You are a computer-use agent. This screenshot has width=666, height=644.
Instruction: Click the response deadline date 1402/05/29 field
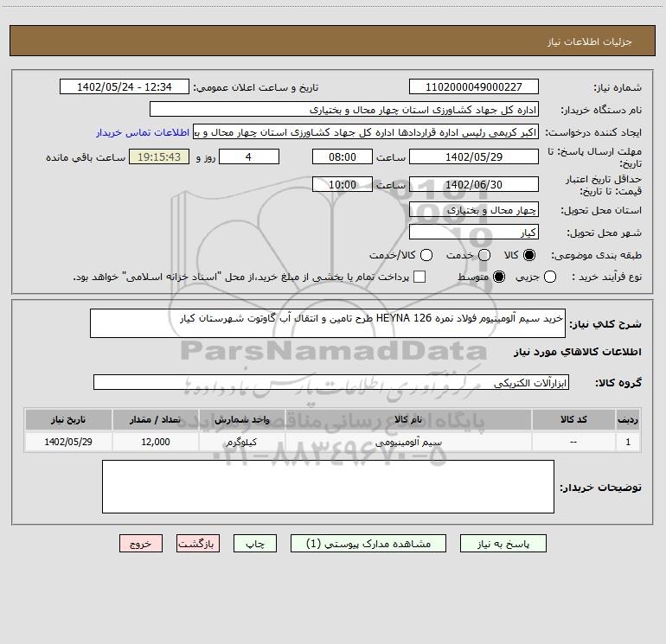tap(474, 156)
